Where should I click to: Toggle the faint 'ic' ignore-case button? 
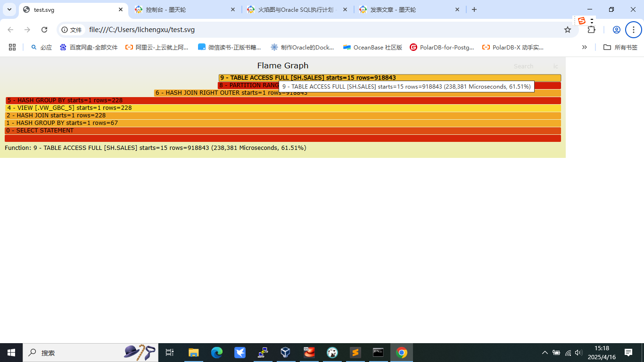555,66
